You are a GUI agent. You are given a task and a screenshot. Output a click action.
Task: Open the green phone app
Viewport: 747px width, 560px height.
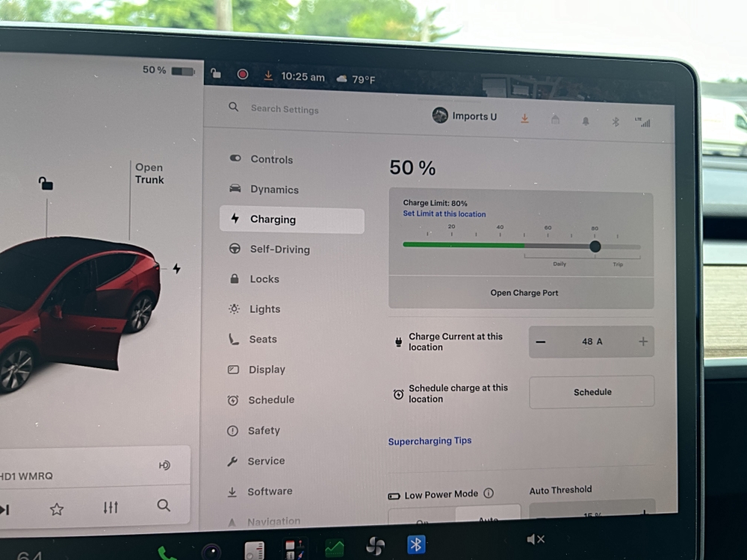[167, 554]
